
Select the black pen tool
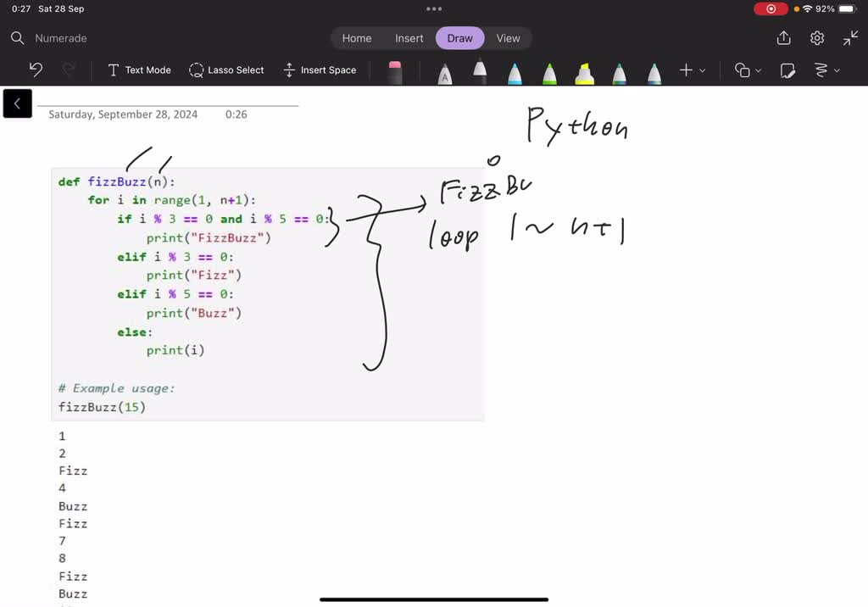pos(480,71)
